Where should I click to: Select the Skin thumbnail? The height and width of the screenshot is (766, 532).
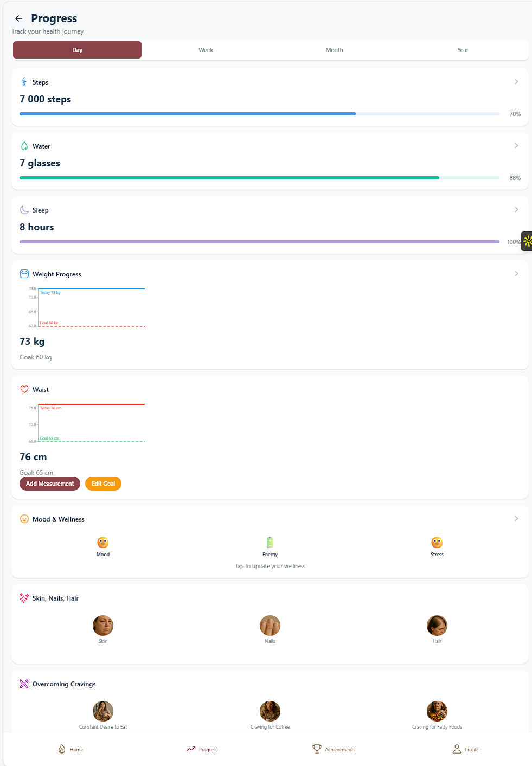click(x=103, y=626)
